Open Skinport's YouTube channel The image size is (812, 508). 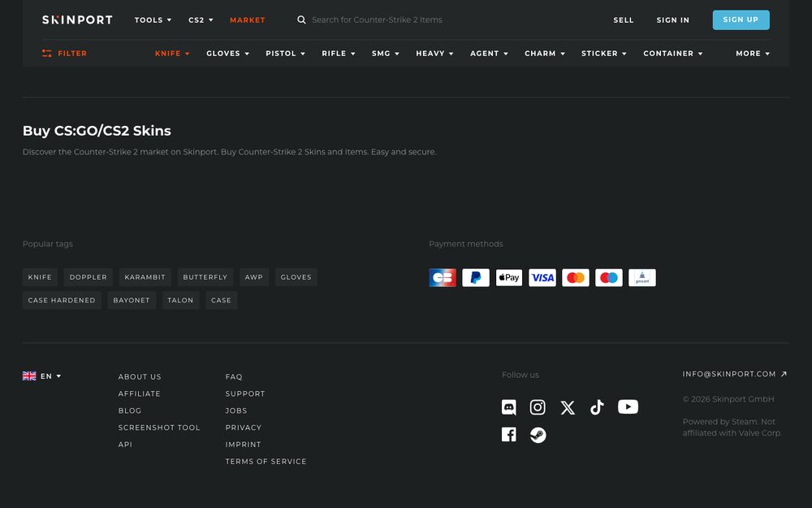click(x=628, y=407)
